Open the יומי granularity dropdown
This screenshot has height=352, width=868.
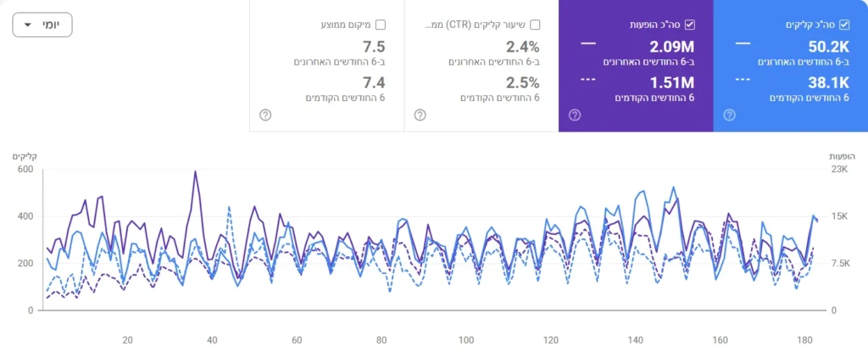pyautogui.click(x=42, y=25)
